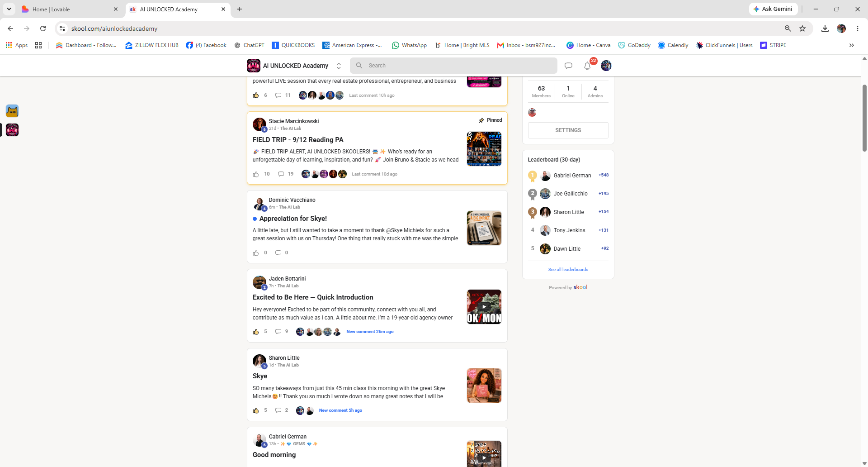Open the WhatsApp bookmark
The image size is (868, 467).
pos(409,45)
